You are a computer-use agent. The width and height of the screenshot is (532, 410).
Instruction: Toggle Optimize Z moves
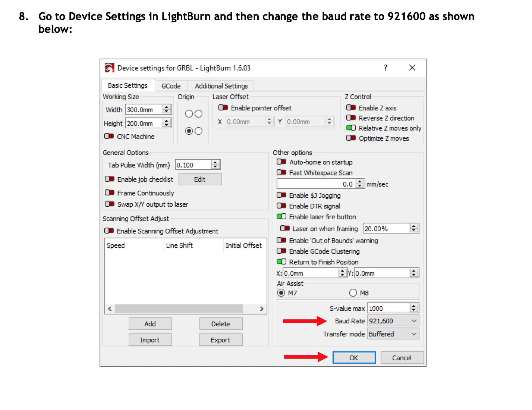pyautogui.click(x=351, y=138)
